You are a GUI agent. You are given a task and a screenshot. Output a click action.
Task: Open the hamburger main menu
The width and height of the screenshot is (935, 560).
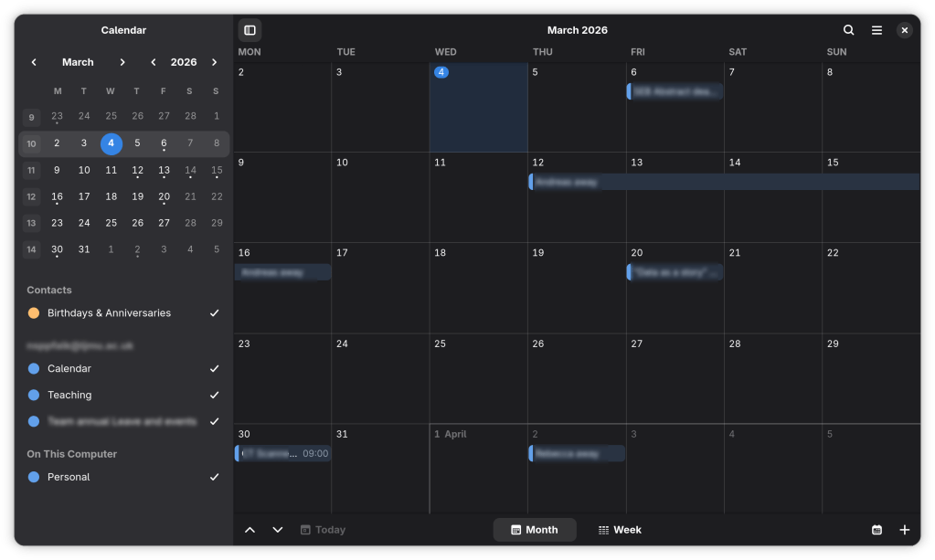(877, 30)
